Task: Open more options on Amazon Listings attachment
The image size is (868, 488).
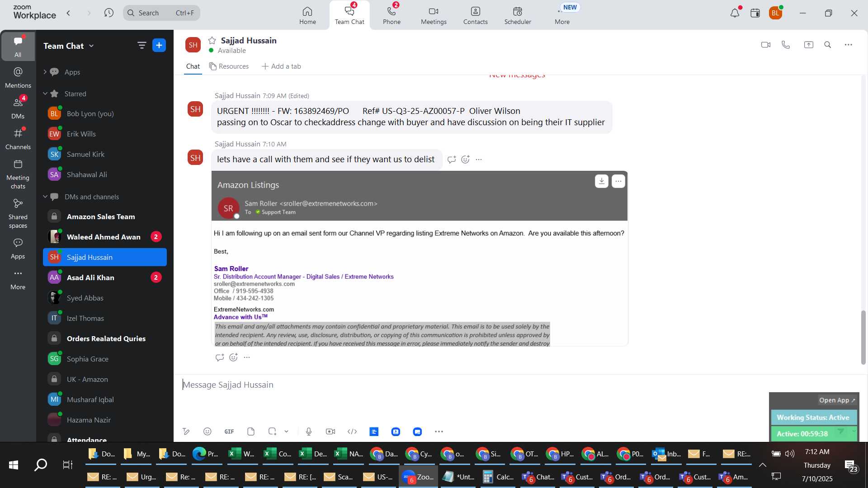Action: tap(618, 181)
